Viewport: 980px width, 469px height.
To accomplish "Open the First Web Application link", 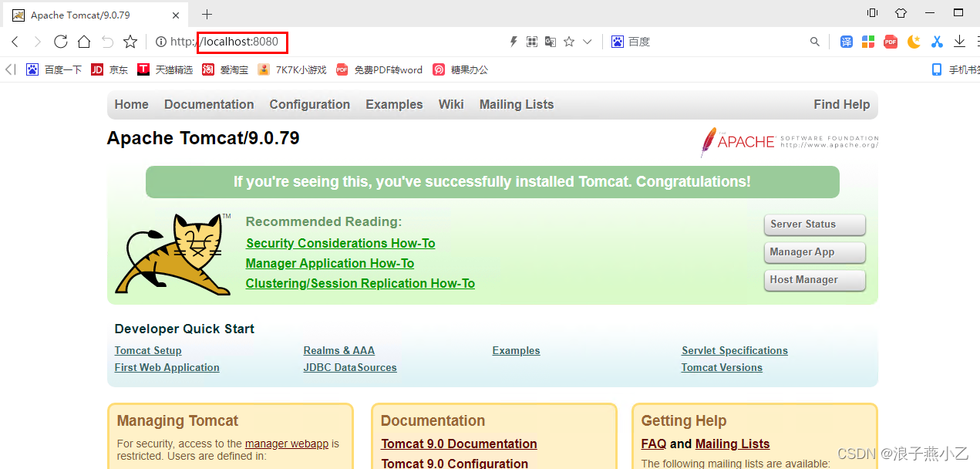I will (167, 367).
